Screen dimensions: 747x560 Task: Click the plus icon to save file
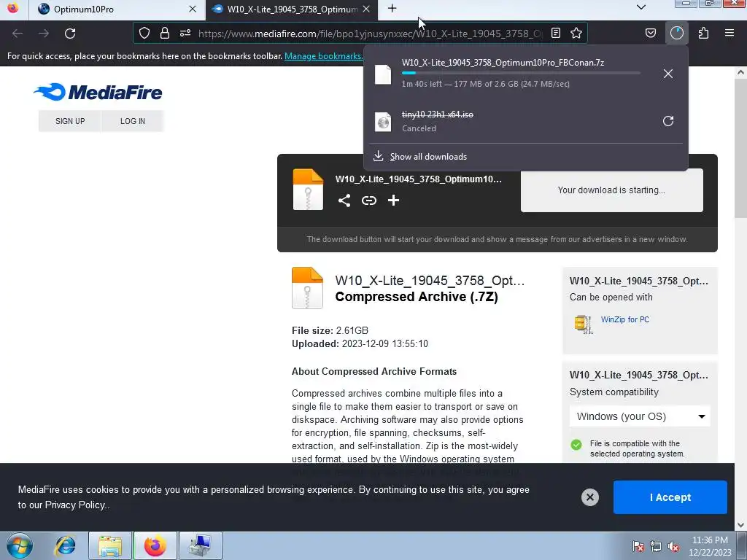[393, 201]
